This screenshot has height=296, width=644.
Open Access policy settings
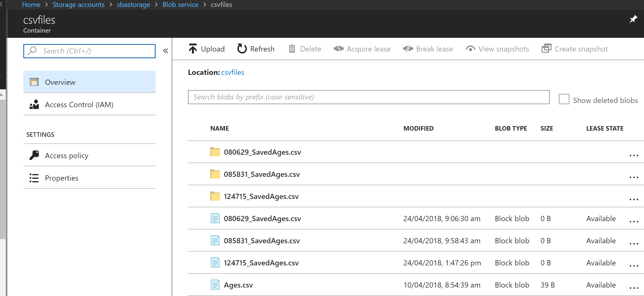tap(89, 155)
